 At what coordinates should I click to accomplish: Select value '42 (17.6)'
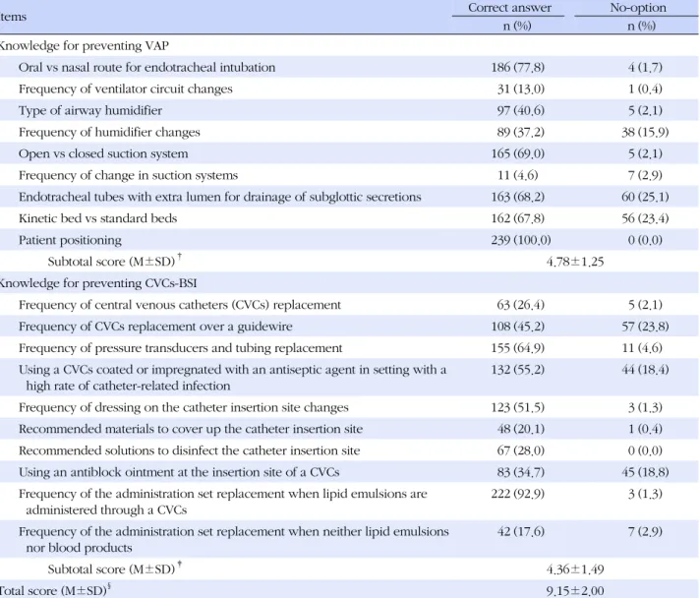click(520, 531)
